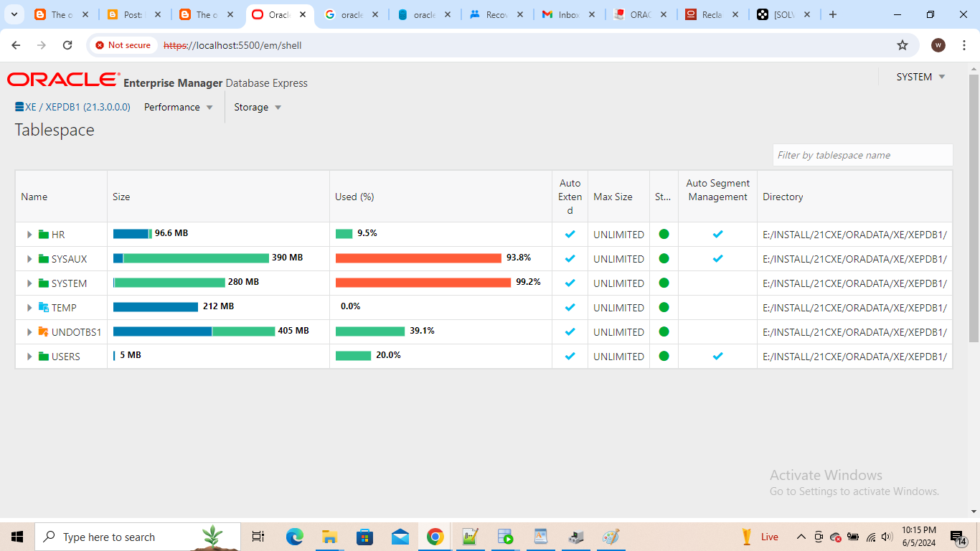Switch to the SOLV browser tab

pyautogui.click(x=783, y=14)
